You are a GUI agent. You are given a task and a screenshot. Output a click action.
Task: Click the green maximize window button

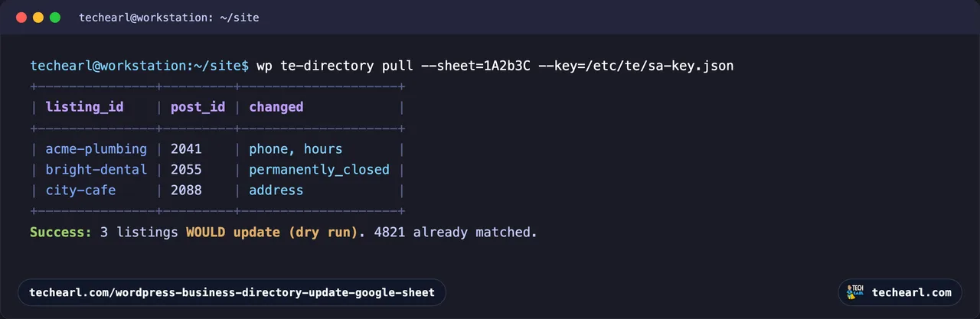54,17
